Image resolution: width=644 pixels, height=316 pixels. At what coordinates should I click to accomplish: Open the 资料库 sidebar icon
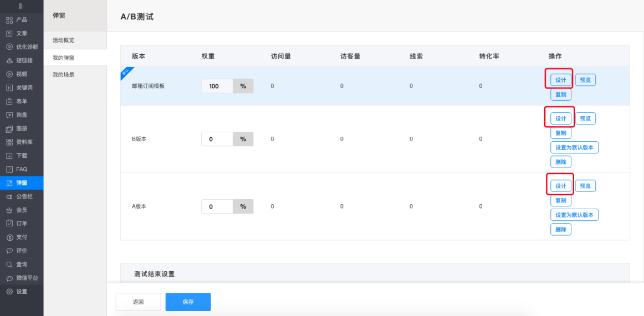pyautogui.click(x=9, y=142)
